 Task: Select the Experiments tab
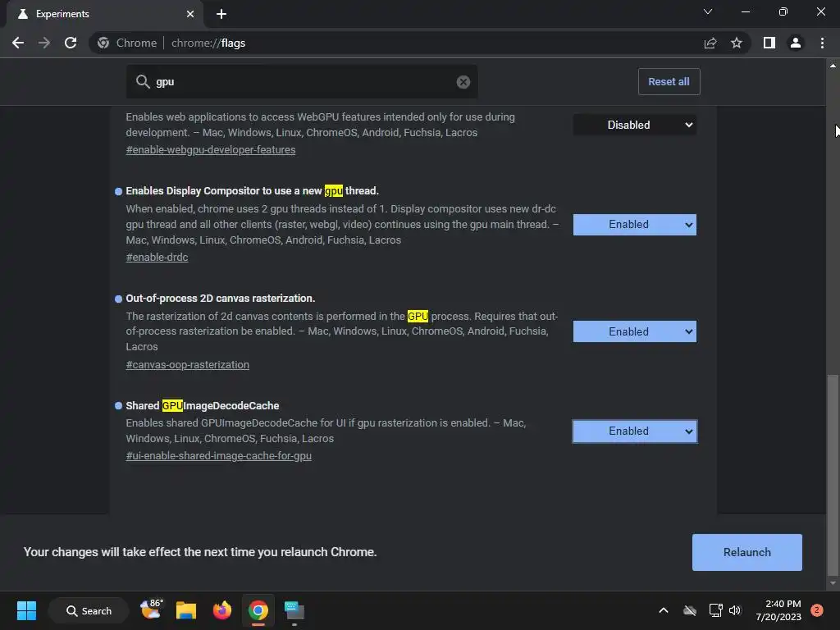click(x=104, y=14)
